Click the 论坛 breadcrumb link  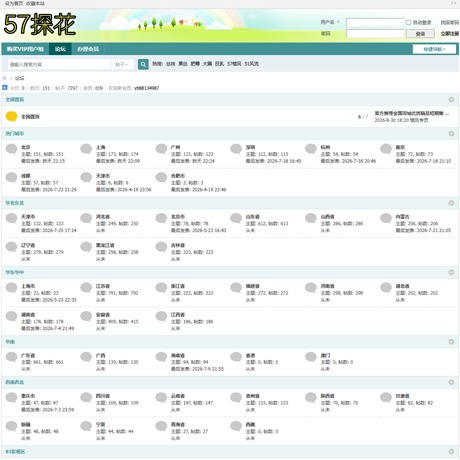coord(20,78)
